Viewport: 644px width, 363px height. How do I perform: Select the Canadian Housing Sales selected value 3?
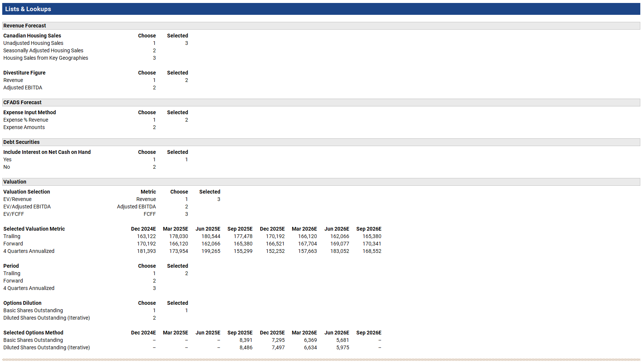tap(187, 43)
